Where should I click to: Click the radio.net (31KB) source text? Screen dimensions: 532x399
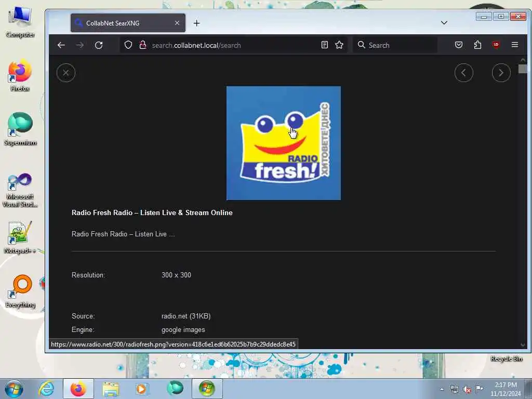(186, 316)
